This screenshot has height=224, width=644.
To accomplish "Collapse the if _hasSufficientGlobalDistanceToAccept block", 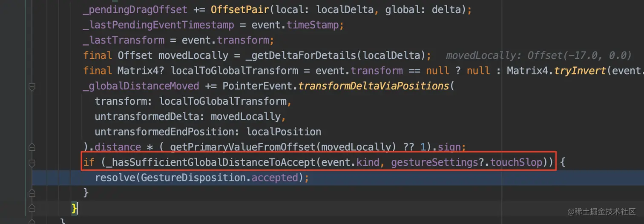I will (32, 163).
